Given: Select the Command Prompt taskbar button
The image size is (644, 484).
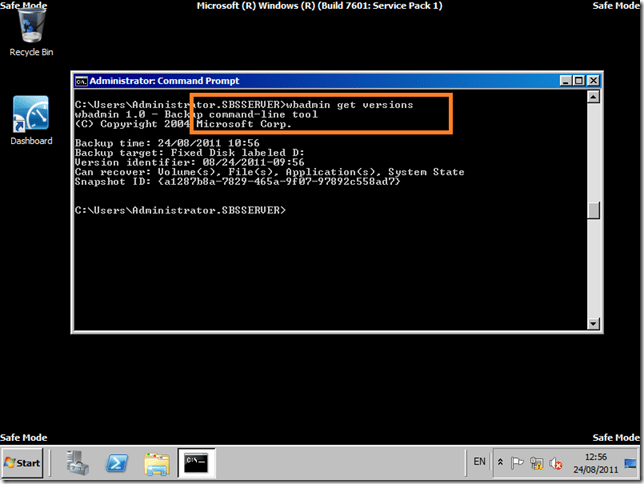Looking at the screenshot, I should point(195,463).
